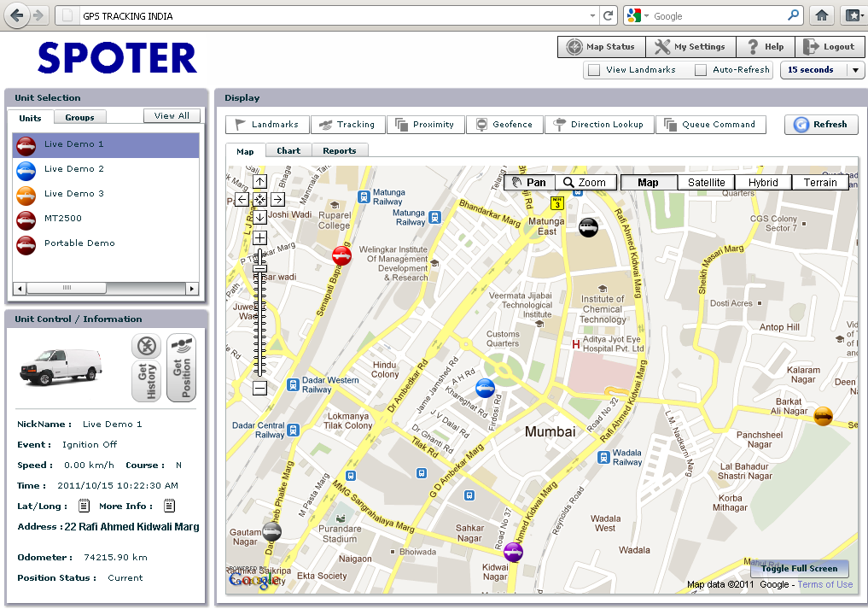Pan the map up with the arrow
868x609 pixels.
[259, 181]
